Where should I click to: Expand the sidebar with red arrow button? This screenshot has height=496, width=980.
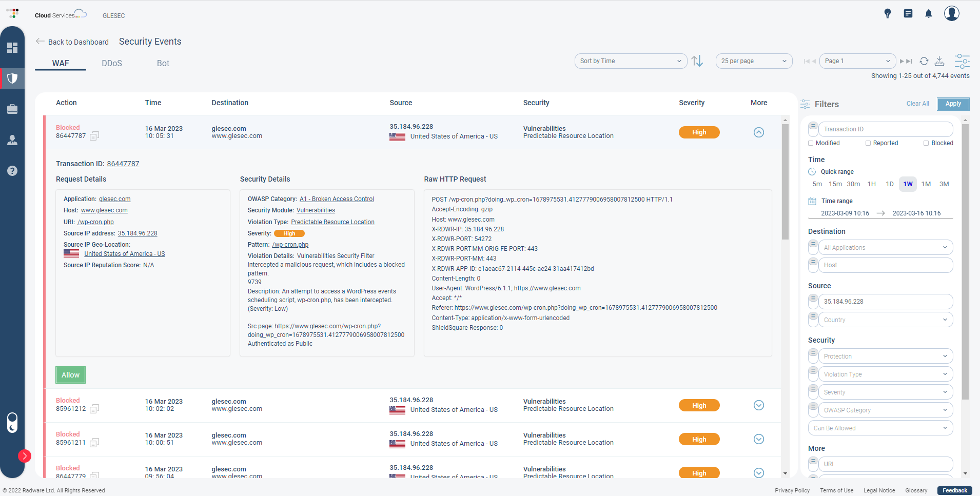24,455
